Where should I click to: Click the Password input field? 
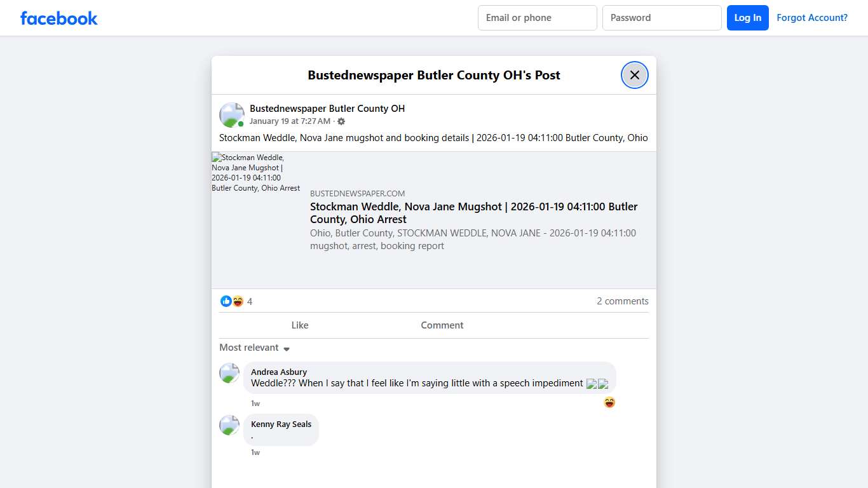pyautogui.click(x=661, y=18)
